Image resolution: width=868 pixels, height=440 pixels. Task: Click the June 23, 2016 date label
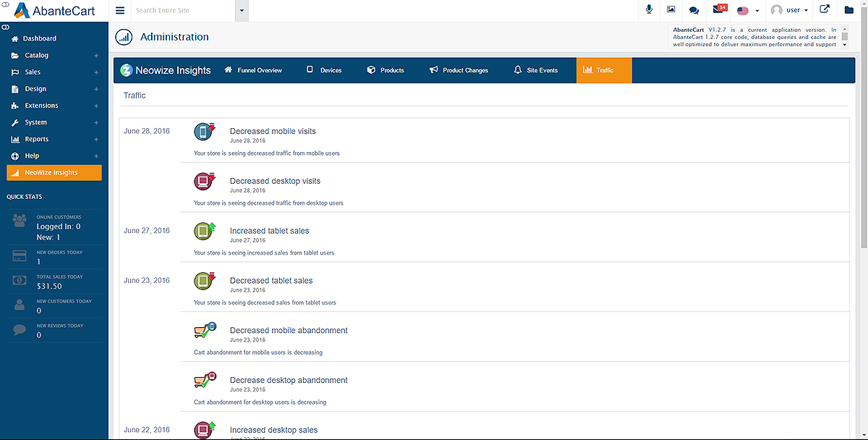coord(147,281)
